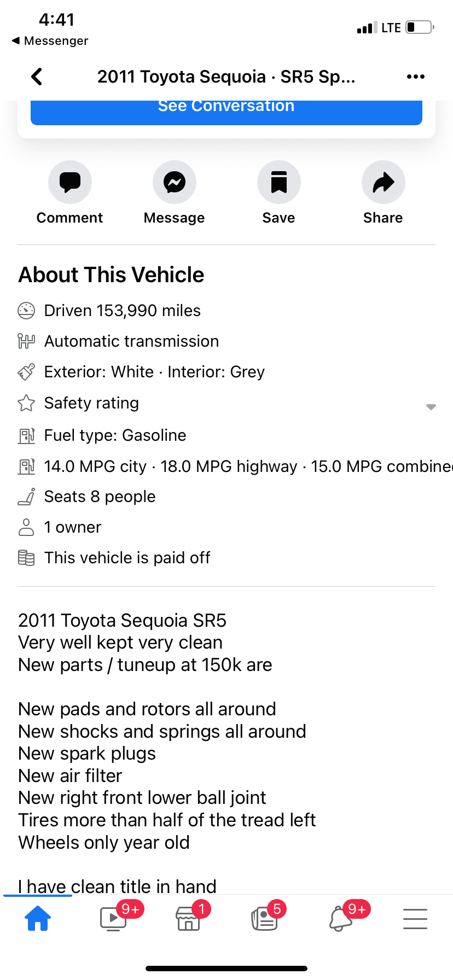Open Messenger via the Message icon
The width and height of the screenshot is (453, 980).
[175, 182]
